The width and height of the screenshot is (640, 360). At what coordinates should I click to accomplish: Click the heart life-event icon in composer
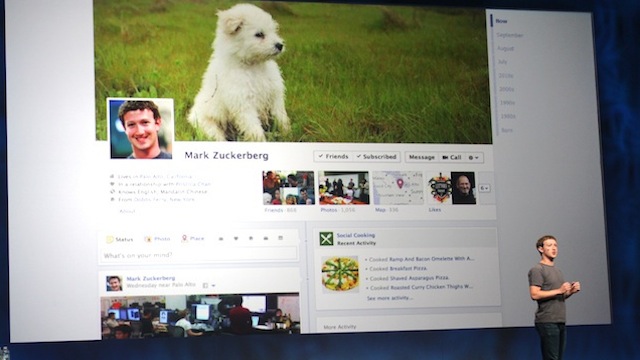(236, 238)
